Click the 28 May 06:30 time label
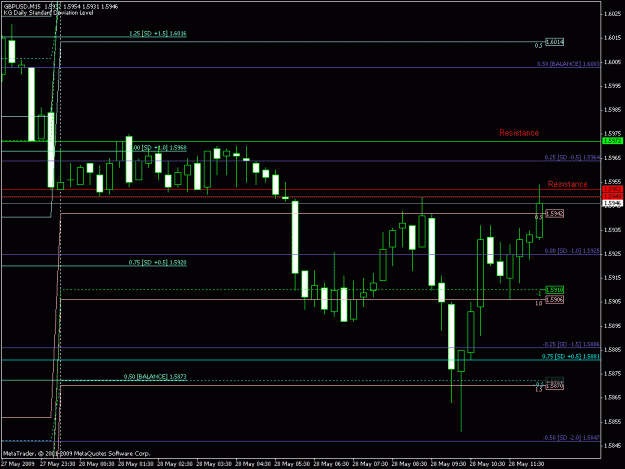The width and height of the screenshot is (625, 469). coord(331,464)
